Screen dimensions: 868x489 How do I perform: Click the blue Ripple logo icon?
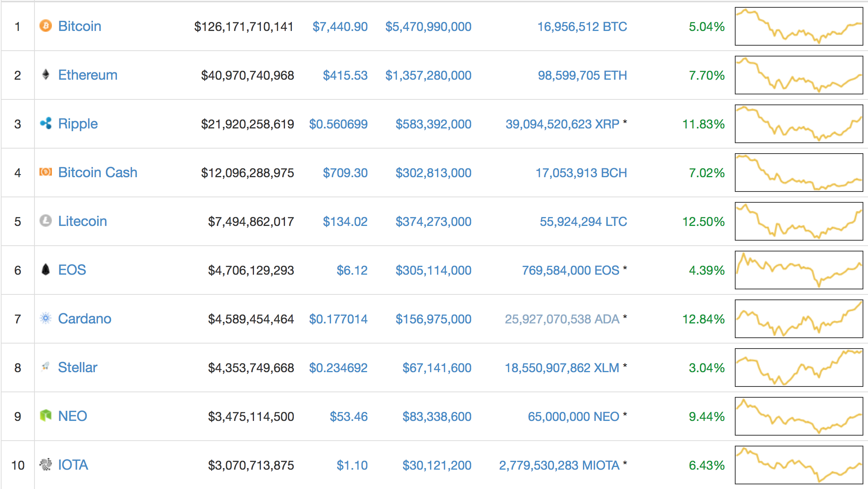pyautogui.click(x=46, y=123)
